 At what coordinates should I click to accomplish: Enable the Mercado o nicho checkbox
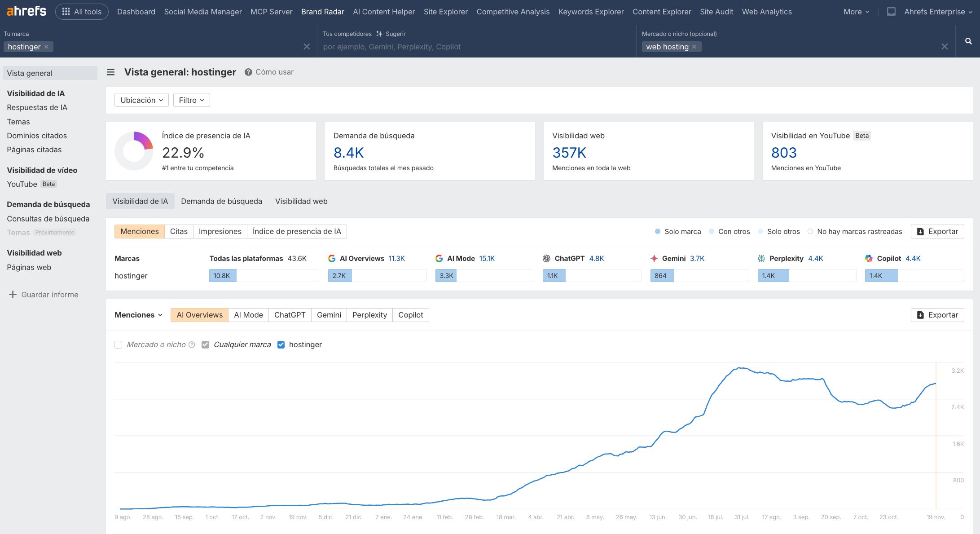point(119,344)
